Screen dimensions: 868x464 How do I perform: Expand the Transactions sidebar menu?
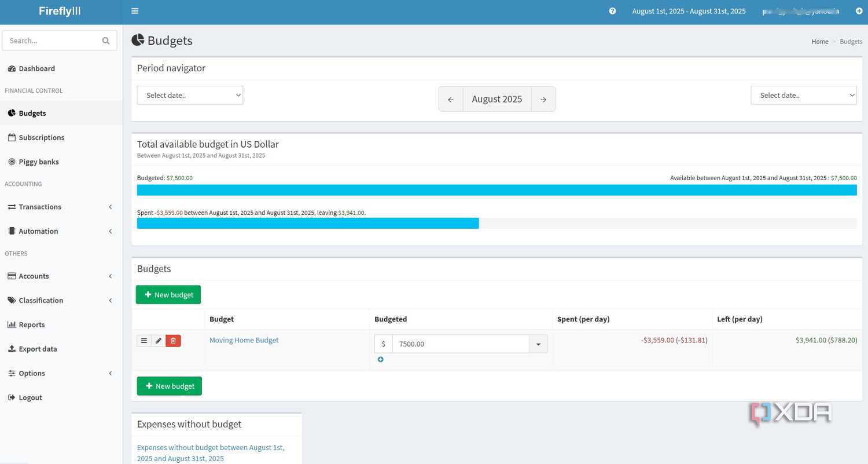click(61, 207)
